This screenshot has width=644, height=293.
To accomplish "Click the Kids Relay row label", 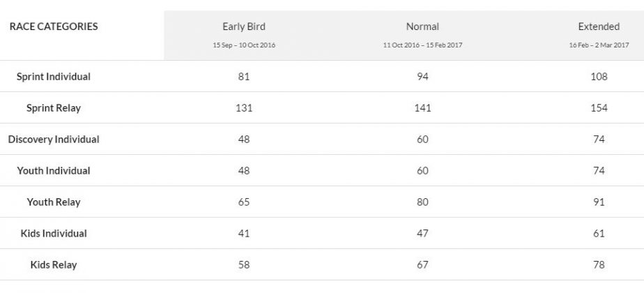I will point(54,265).
